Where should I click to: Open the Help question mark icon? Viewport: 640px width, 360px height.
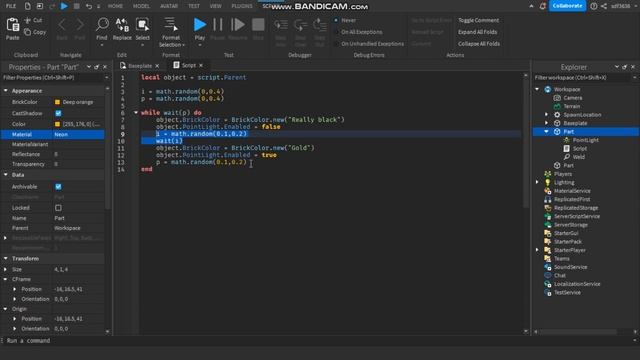[x=594, y=6]
